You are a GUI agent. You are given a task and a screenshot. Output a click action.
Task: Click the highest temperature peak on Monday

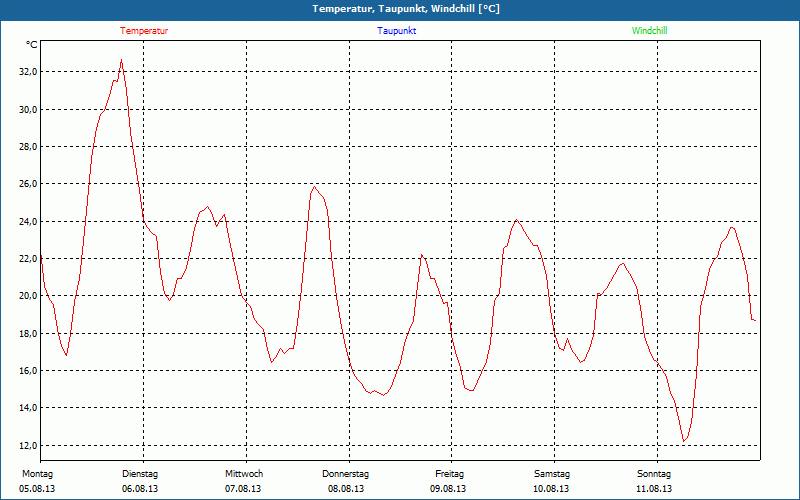121,60
